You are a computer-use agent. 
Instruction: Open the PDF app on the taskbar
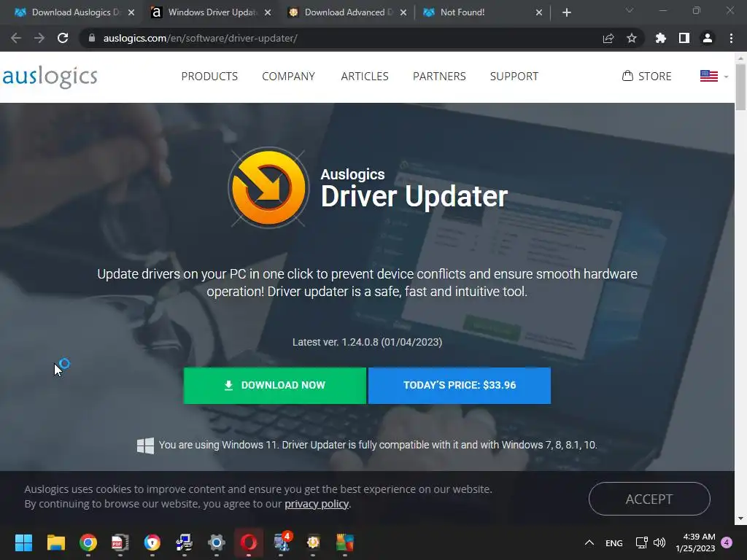point(120,542)
